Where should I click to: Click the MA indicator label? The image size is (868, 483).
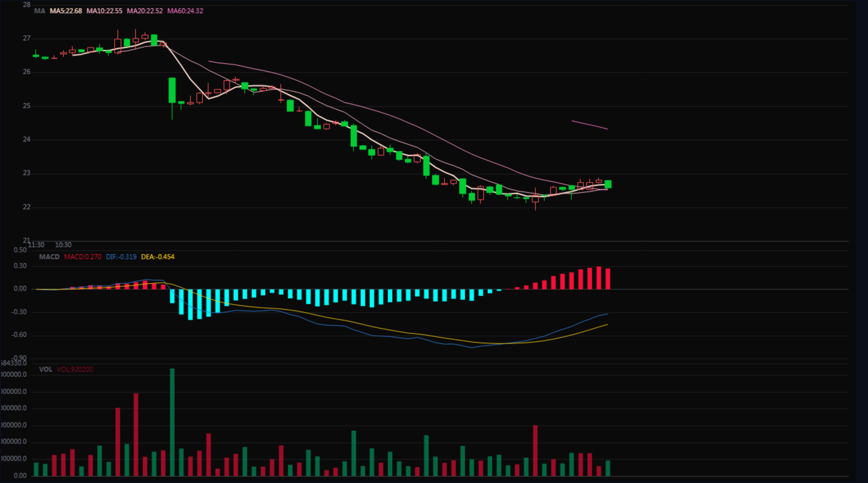pos(39,11)
